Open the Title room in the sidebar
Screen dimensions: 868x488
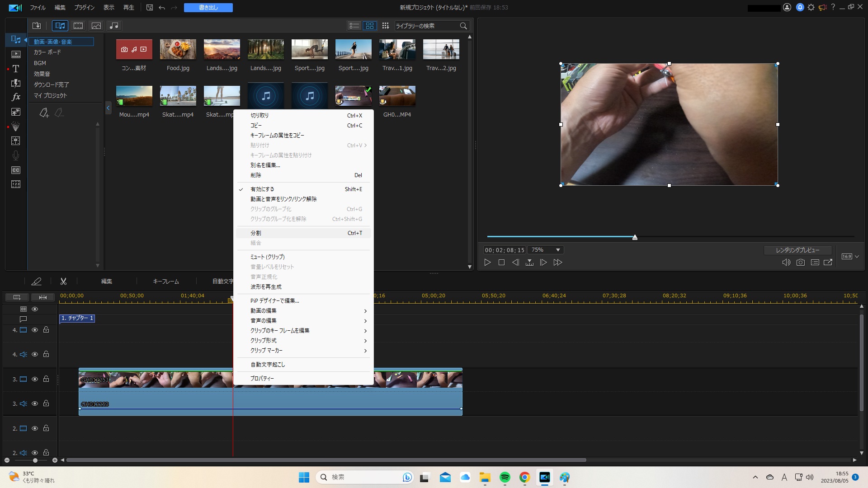click(16, 69)
